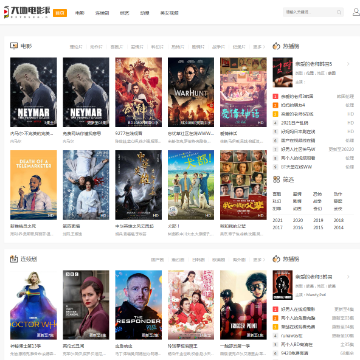
Task: Open the Doctor Who series poster
Action: click(33, 305)
